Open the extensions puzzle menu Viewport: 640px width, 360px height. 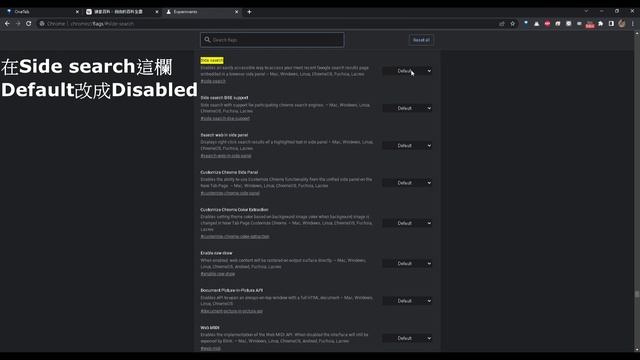[x=601, y=24]
